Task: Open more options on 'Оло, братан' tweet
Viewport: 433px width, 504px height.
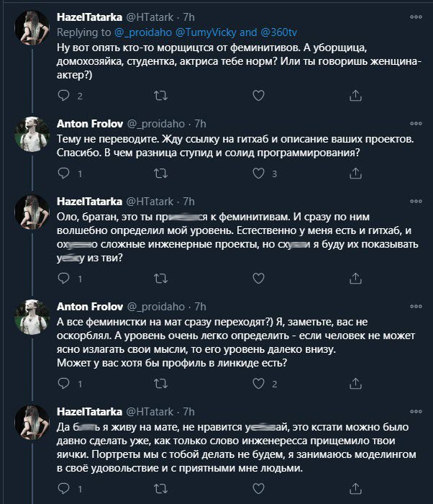Action: pos(416,202)
